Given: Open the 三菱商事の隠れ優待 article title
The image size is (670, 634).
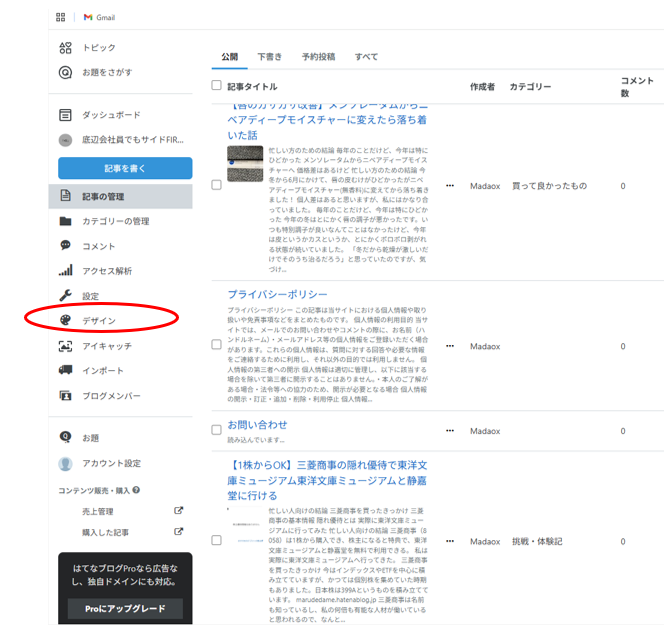Looking at the screenshot, I should click(x=327, y=480).
